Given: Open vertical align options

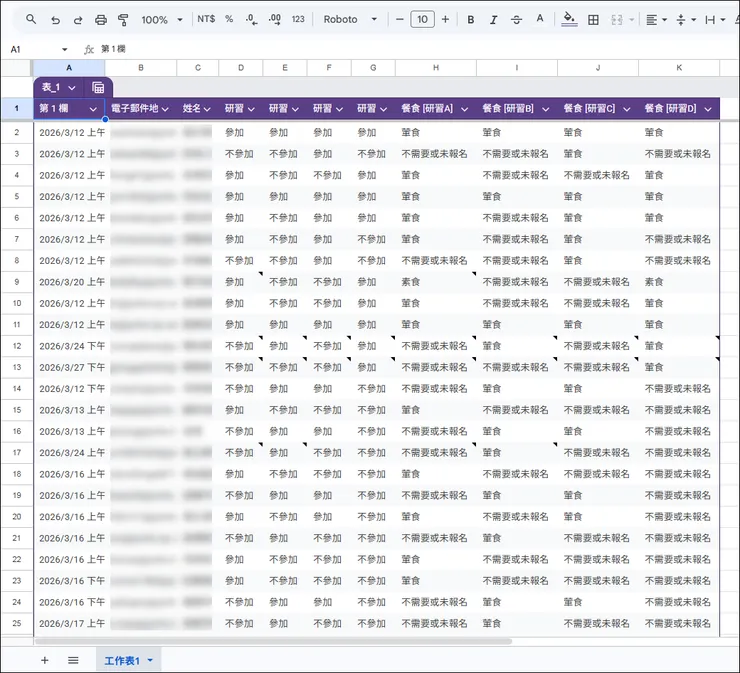Looking at the screenshot, I should pos(686,19).
